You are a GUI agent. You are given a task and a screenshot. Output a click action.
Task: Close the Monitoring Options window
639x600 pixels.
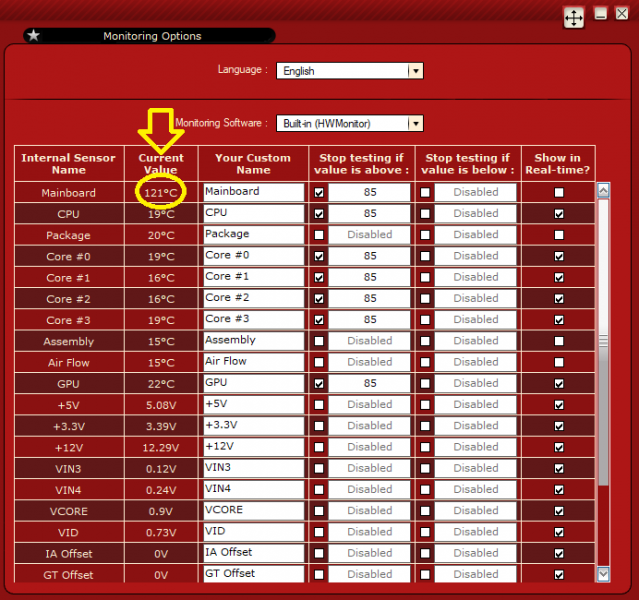622,14
